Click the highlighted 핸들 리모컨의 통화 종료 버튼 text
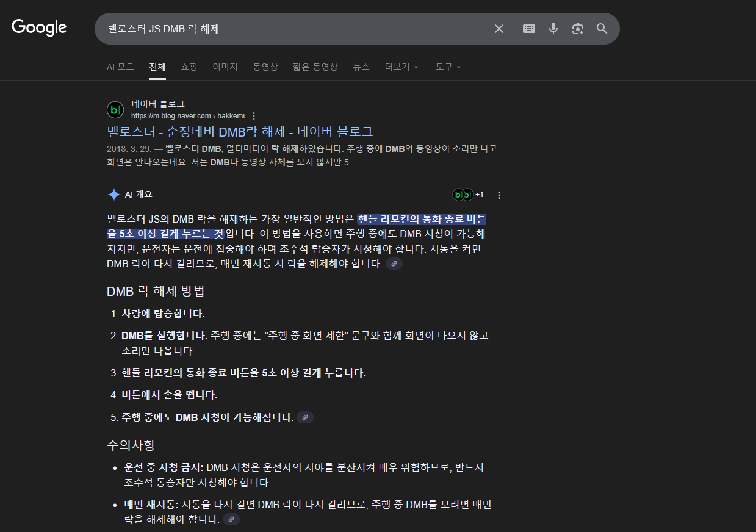The width and height of the screenshot is (756, 532). (422, 218)
